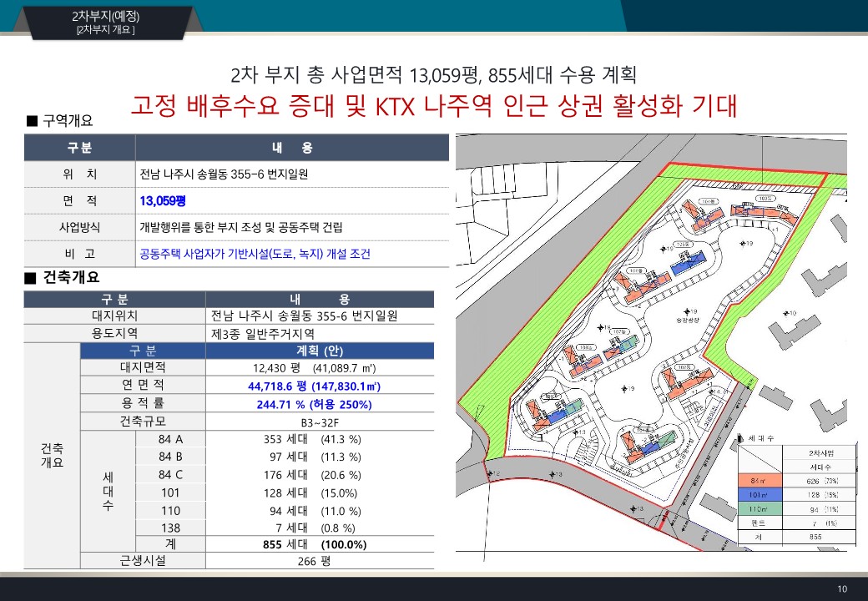
Task: Select '94 세대 (11.0 %)' value
Action: click(315, 511)
